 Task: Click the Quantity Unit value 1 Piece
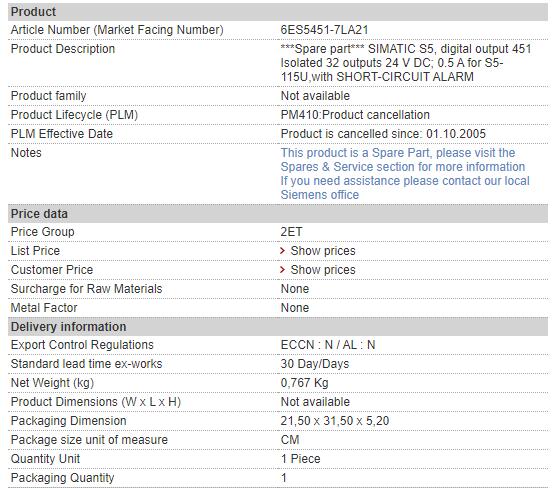point(300,459)
